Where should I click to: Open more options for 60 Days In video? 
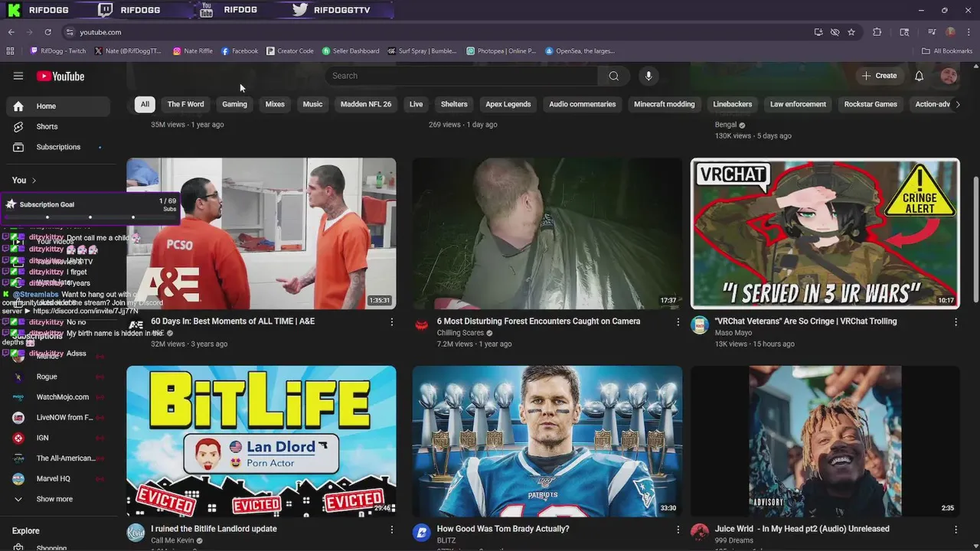pyautogui.click(x=392, y=322)
